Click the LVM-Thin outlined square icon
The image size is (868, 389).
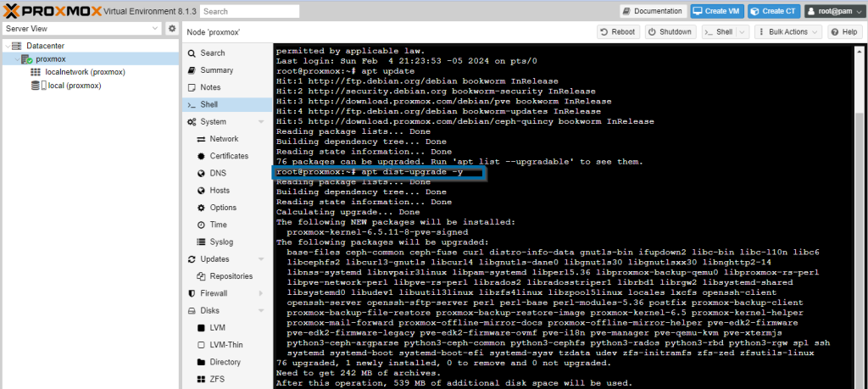tap(201, 345)
